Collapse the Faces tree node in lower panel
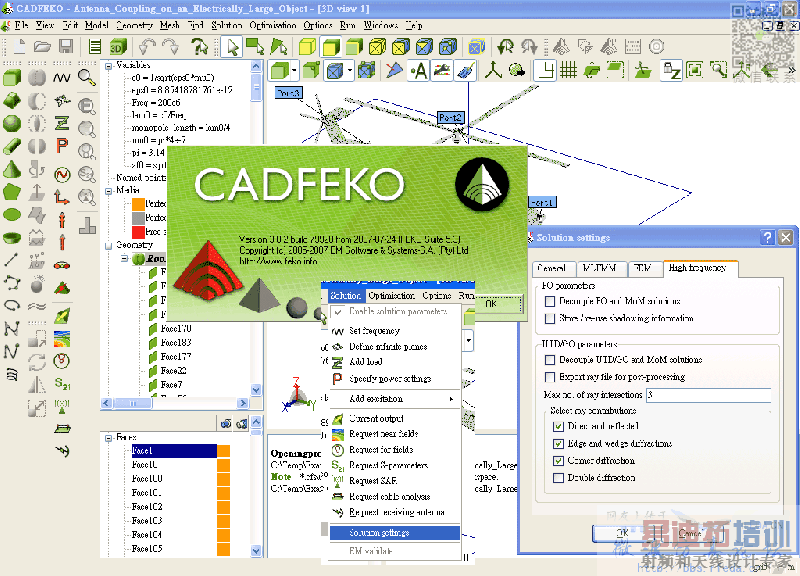The height and width of the screenshot is (576, 800). tap(108, 438)
